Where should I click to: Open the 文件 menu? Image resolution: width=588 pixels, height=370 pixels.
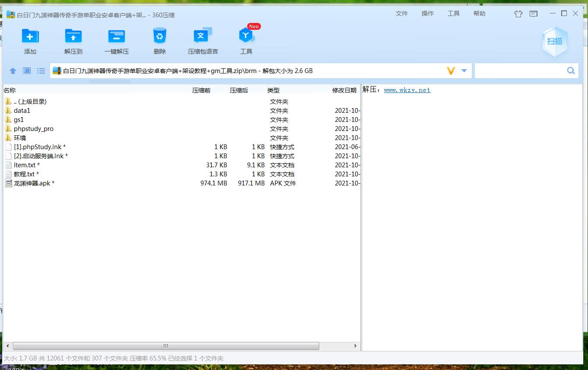coord(402,14)
